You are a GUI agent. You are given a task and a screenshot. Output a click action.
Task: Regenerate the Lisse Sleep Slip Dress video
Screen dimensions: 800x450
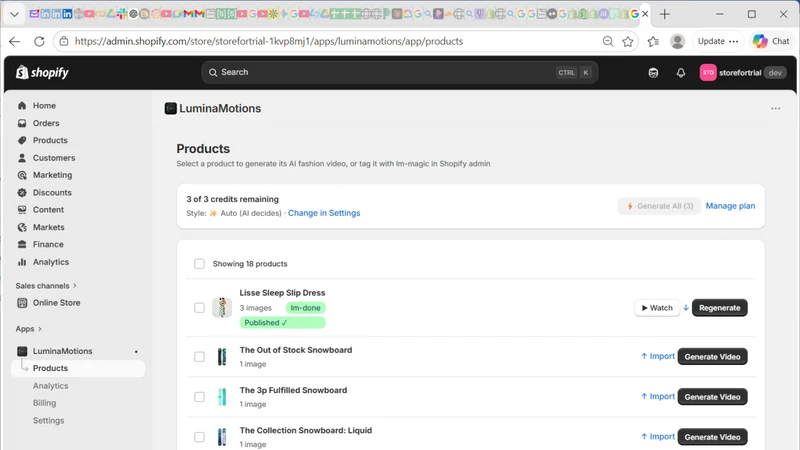[x=719, y=308]
